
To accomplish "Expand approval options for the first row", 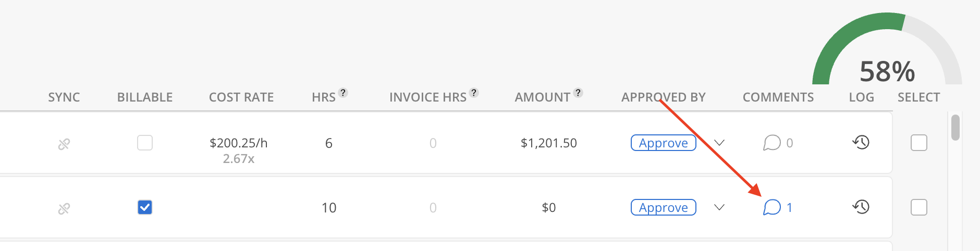I will tap(719, 143).
